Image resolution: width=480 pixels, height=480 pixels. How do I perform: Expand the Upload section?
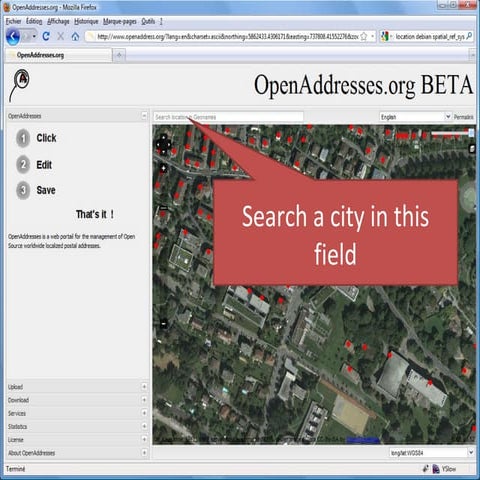(144, 387)
